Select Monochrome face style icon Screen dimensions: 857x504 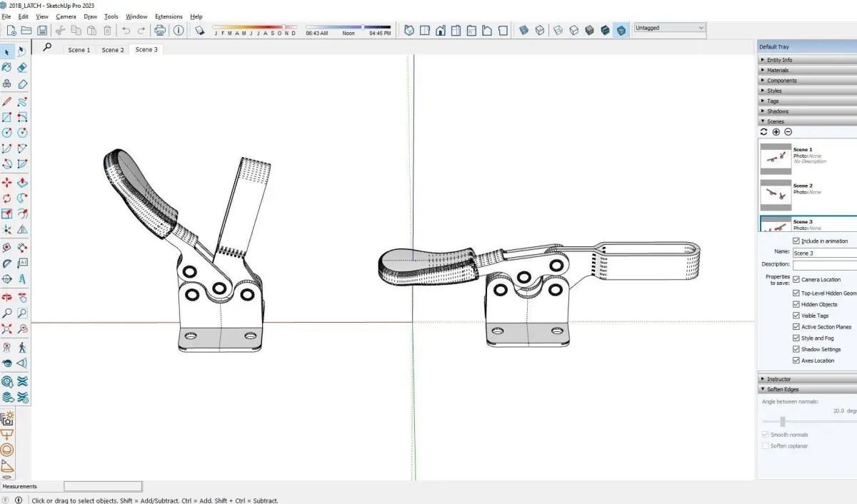621,30
